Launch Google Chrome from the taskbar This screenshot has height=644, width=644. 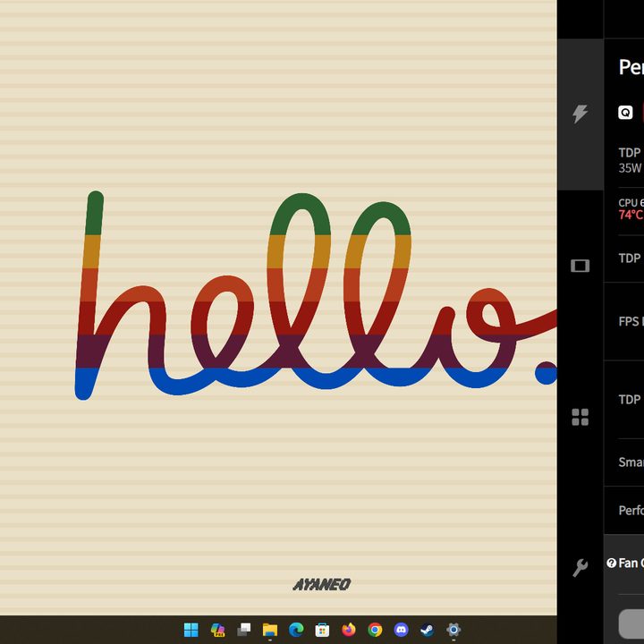point(375,630)
